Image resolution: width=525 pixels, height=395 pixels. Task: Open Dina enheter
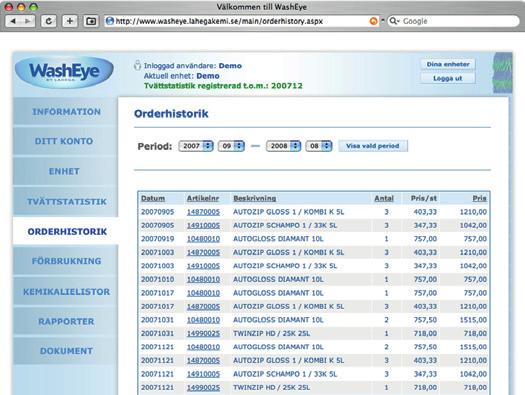point(448,64)
